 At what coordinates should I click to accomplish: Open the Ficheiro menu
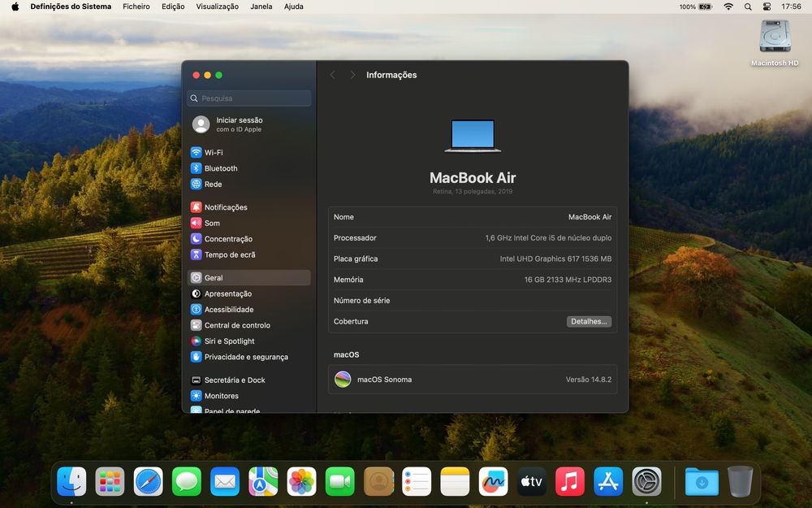tap(136, 7)
